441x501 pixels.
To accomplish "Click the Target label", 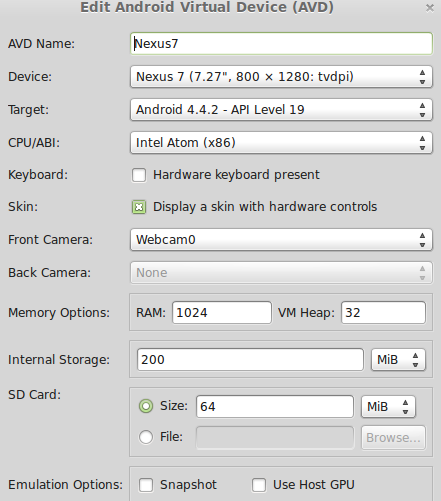I will coord(29,110).
